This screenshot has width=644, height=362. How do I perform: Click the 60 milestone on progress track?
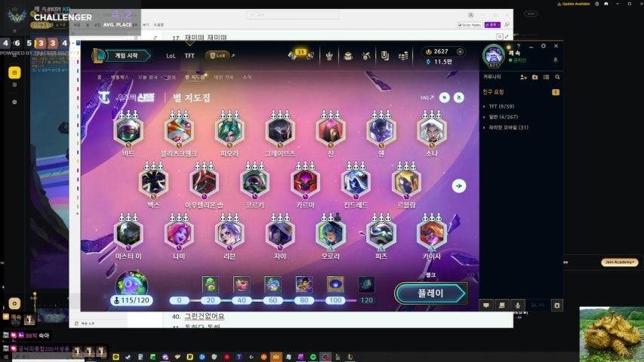pos(273,300)
